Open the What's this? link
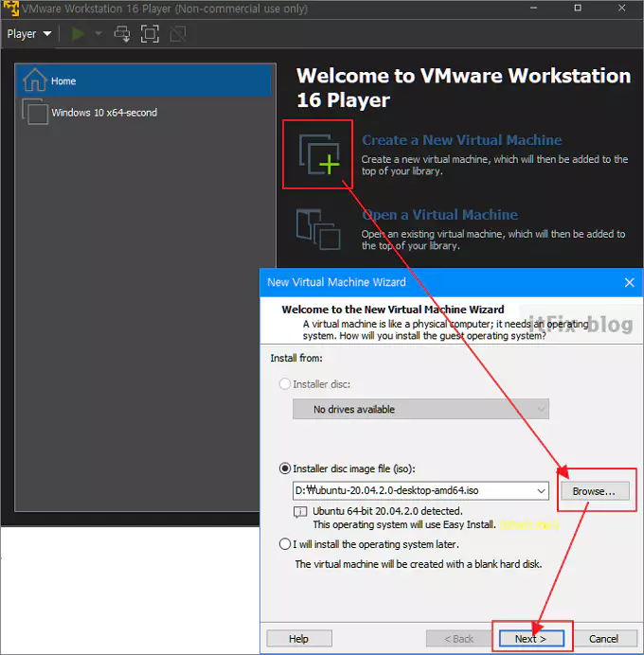This screenshot has height=655, width=644. tap(529, 524)
